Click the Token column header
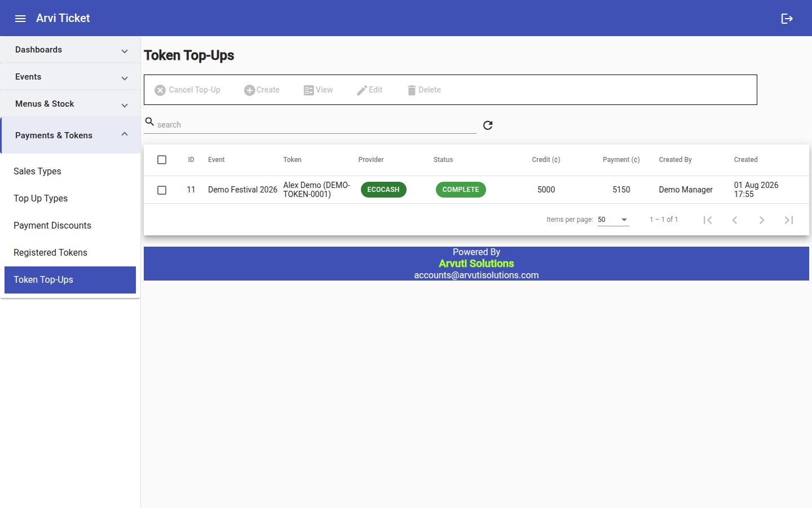 click(292, 160)
